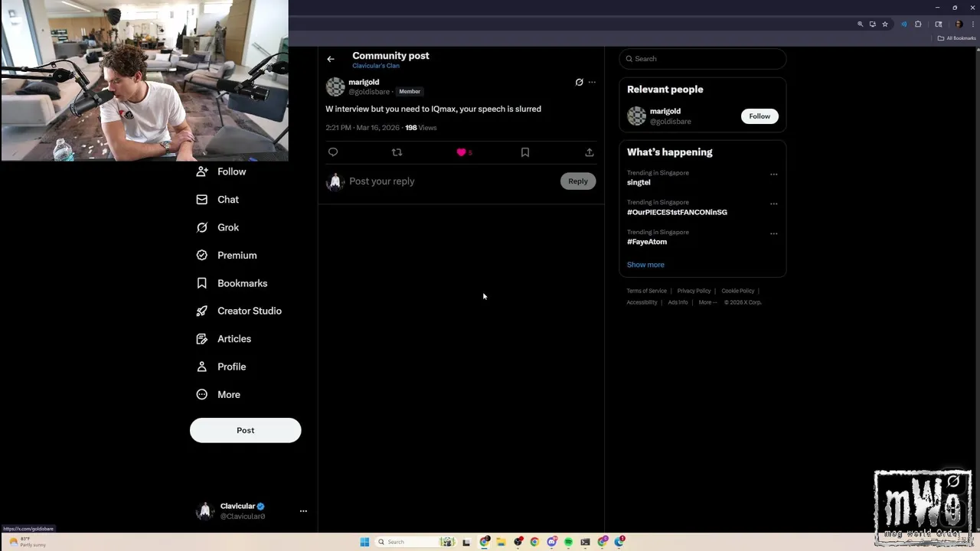
Task: Click the Reply button
Action: pyautogui.click(x=578, y=181)
